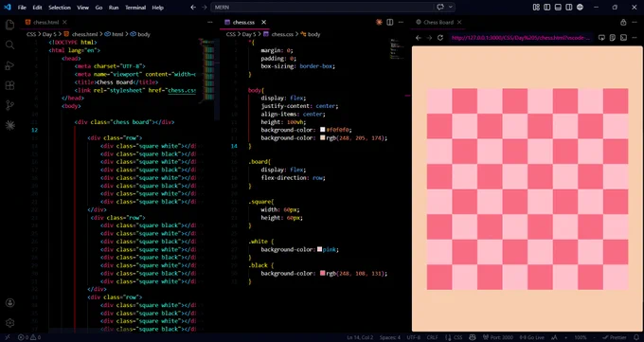Screen dimensions: 644x342
Task: Switch to the Chess Board preview tab
Action: tap(438, 22)
